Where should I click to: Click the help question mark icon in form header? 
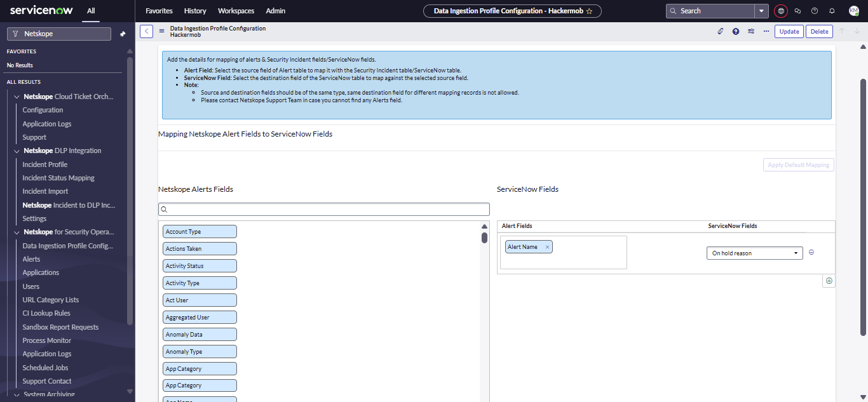click(736, 31)
